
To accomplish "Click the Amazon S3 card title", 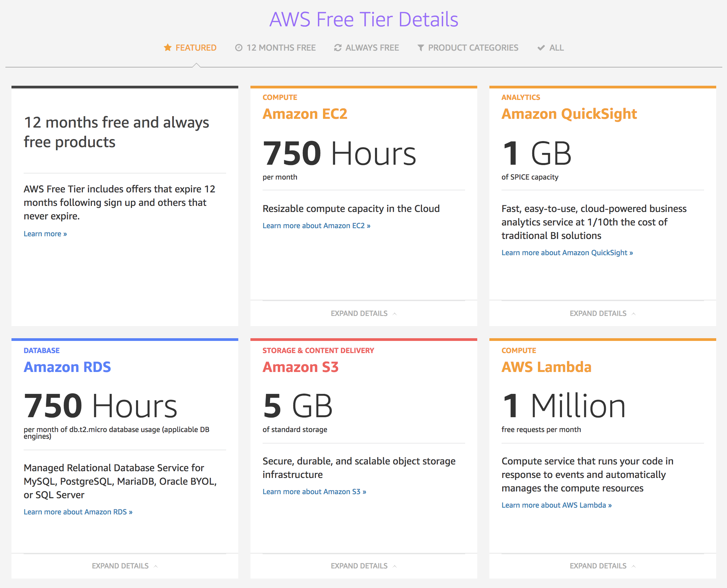I will click(x=300, y=367).
